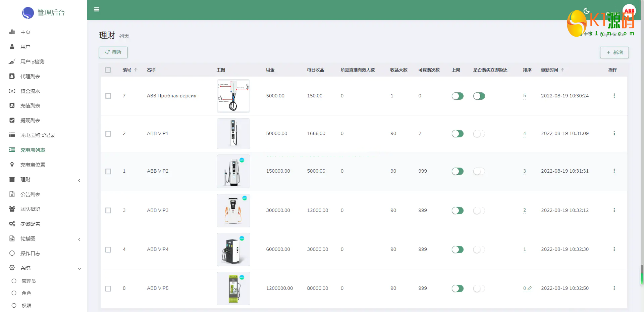
Task: Open the 提现列表 menu item
Action: [x=44, y=120]
